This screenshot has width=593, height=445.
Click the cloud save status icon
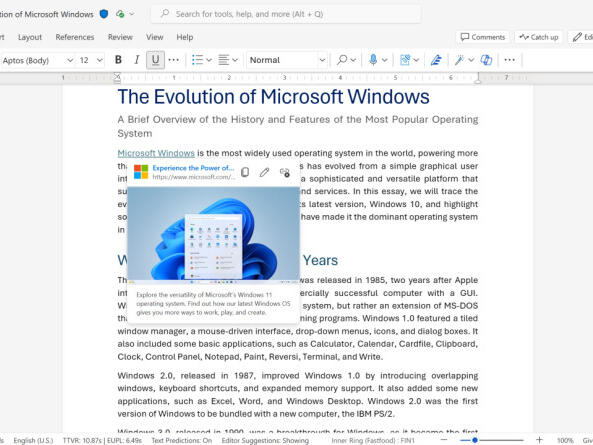(121, 14)
